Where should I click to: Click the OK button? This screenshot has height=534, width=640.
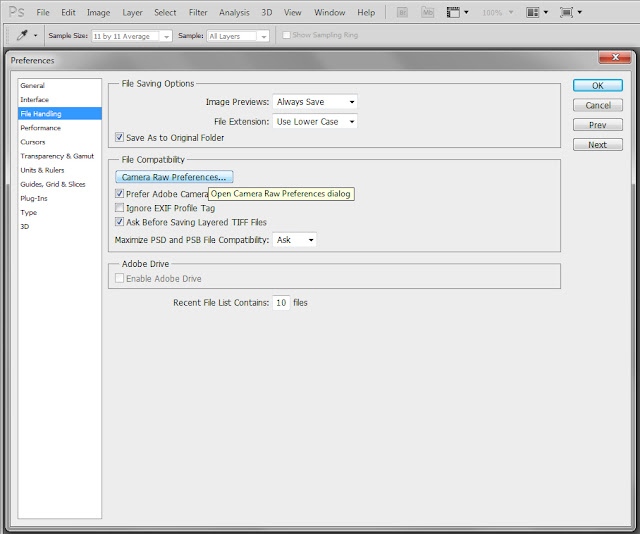pyautogui.click(x=598, y=85)
